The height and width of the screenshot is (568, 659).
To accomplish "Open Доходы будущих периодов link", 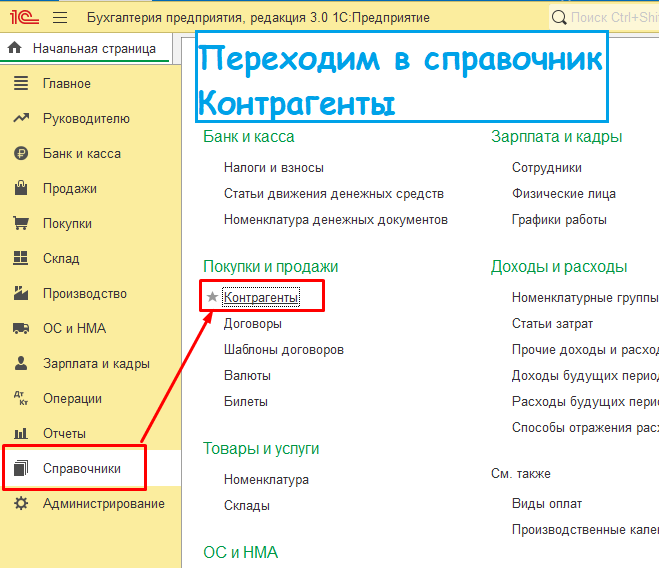I will click(x=585, y=375).
